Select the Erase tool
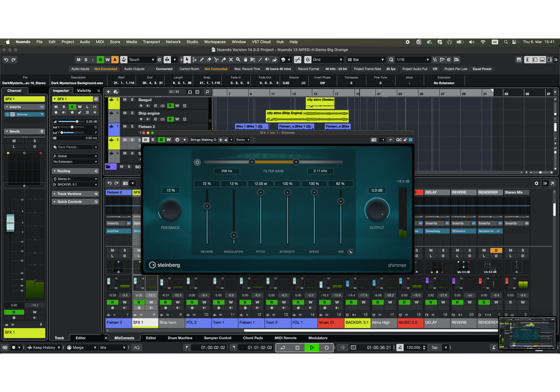The width and height of the screenshot is (560, 392). [x=209, y=60]
